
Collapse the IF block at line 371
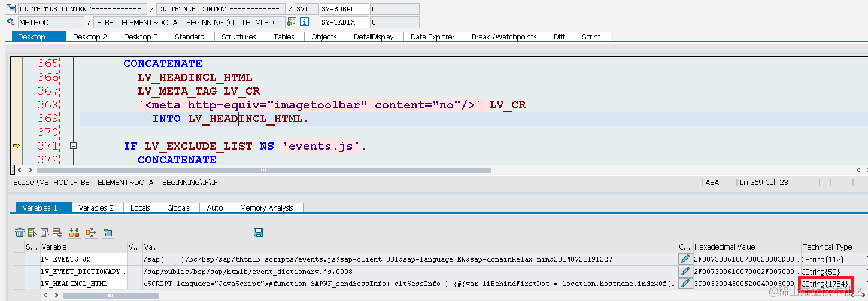74,145
